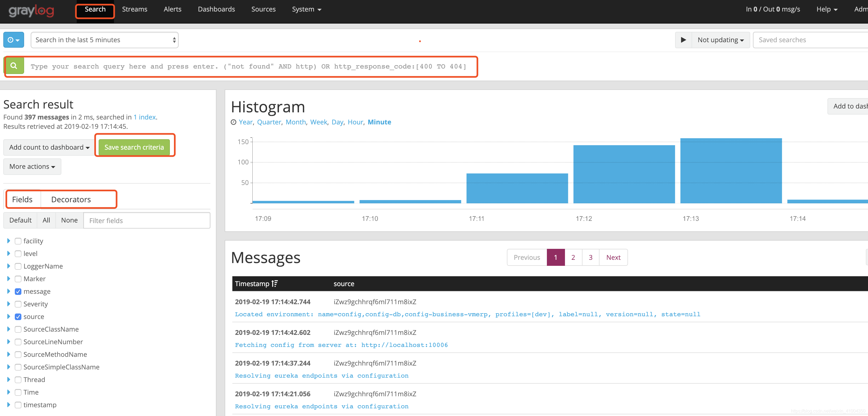
Task: Uncheck the source field checkbox
Action: [x=18, y=317]
